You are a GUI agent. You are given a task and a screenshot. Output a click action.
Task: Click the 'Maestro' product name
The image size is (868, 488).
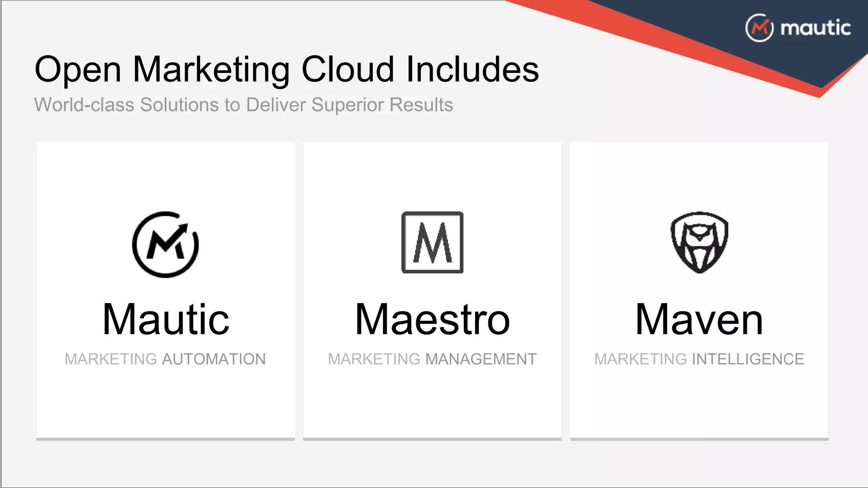point(432,319)
